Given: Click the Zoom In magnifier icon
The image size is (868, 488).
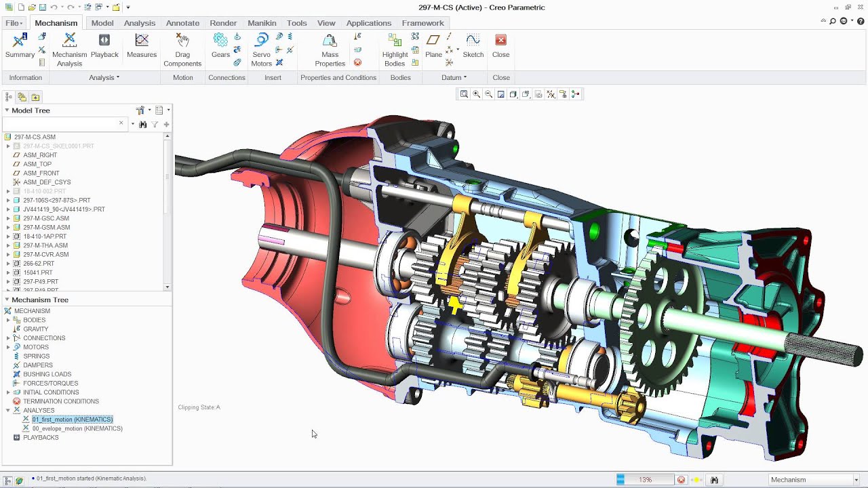Looking at the screenshot, I should pyautogui.click(x=477, y=94).
